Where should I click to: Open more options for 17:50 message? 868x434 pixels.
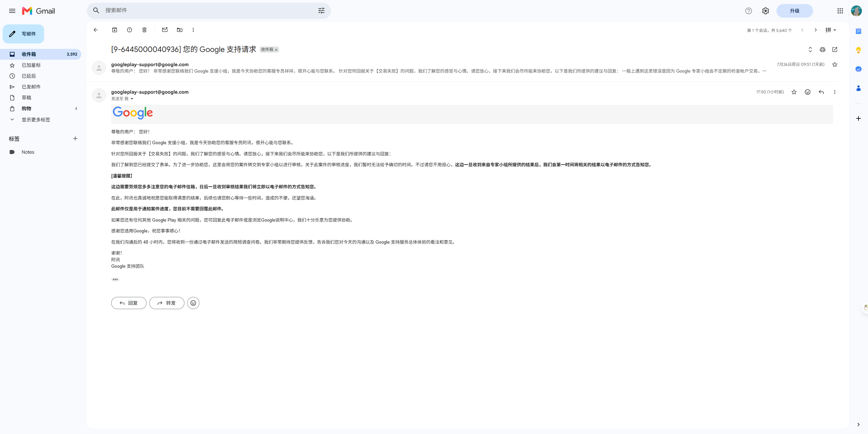click(x=835, y=92)
